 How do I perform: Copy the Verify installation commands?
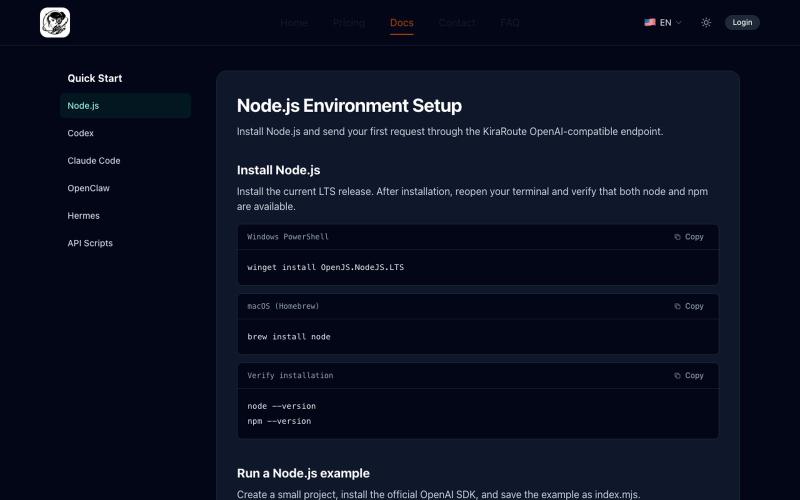[689, 376]
